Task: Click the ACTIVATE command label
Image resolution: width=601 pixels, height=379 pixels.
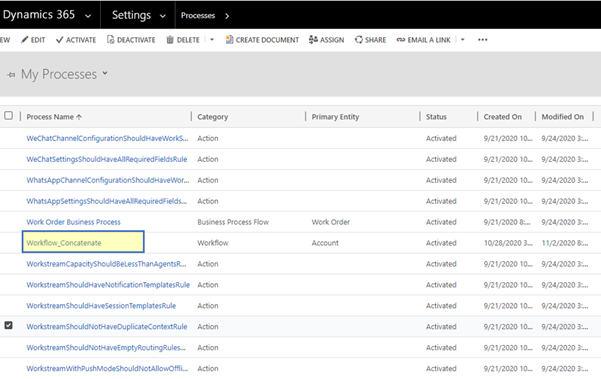Action: 81,40
